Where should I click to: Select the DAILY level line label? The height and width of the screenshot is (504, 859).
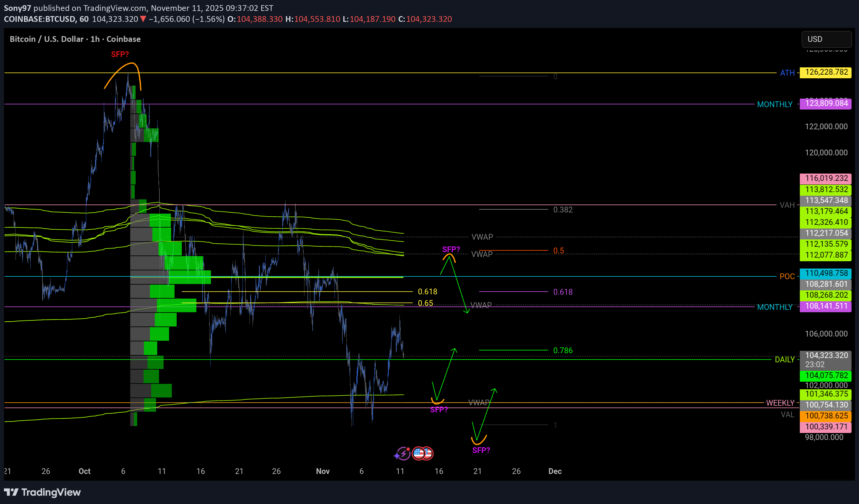[x=784, y=360]
